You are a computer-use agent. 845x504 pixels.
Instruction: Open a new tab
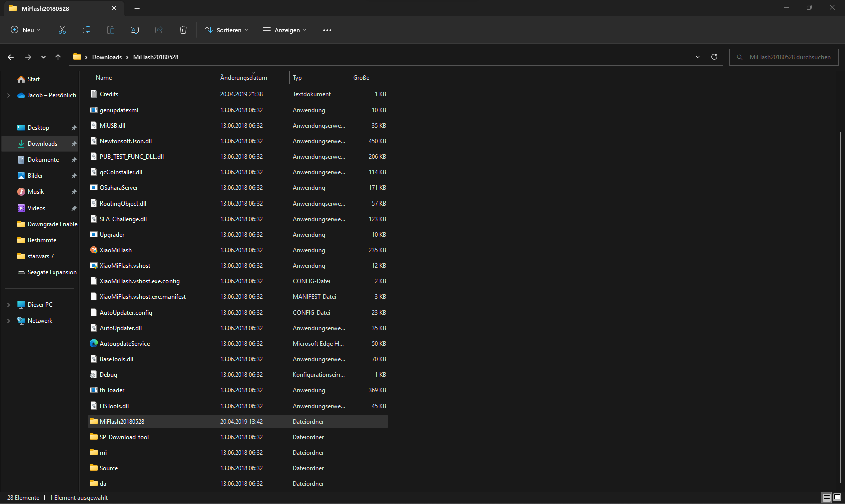pyautogui.click(x=137, y=8)
